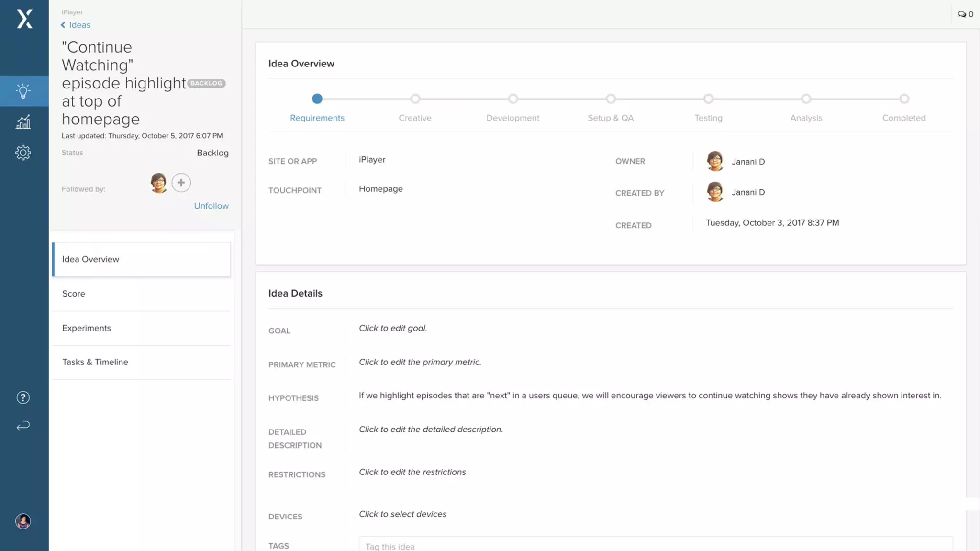
Task: Unfollow this idea
Action: coord(211,206)
